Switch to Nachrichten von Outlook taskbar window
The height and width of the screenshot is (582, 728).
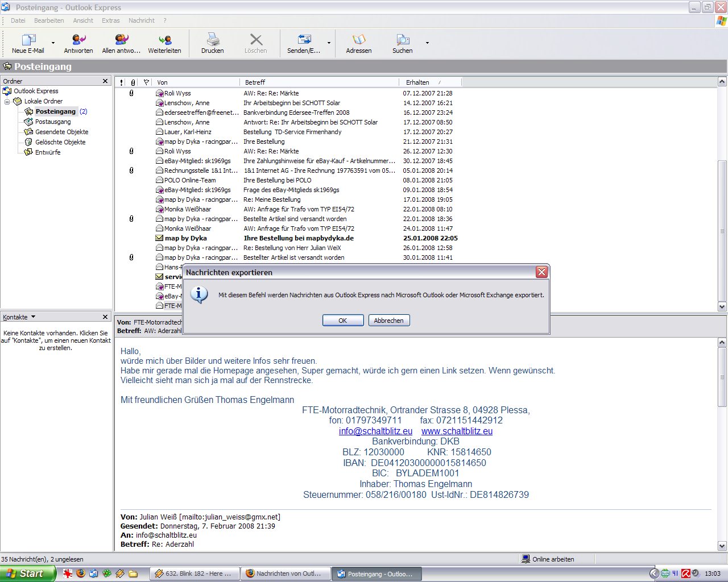(x=285, y=573)
